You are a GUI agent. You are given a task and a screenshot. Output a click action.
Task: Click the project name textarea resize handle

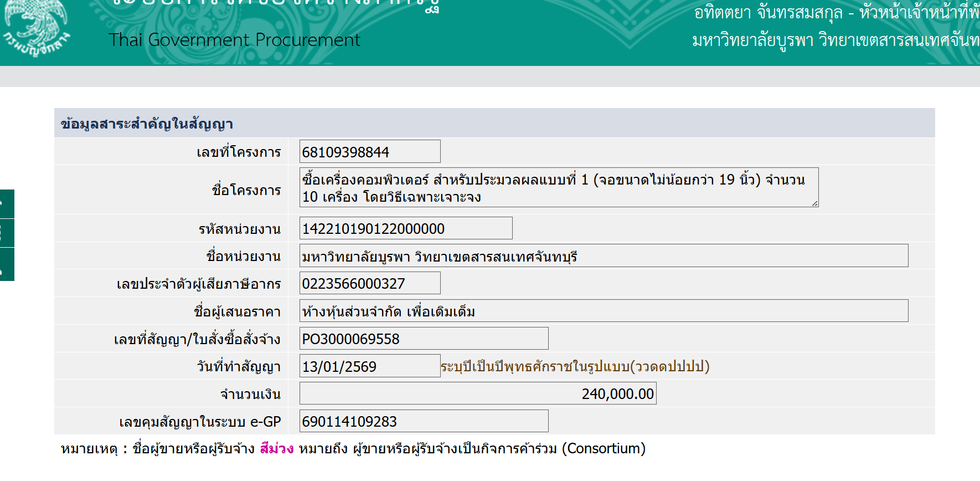click(x=815, y=204)
